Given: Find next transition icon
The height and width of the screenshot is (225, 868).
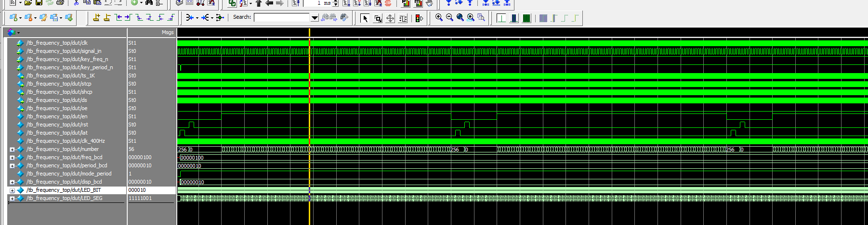Looking at the screenshot, I should 128,18.
